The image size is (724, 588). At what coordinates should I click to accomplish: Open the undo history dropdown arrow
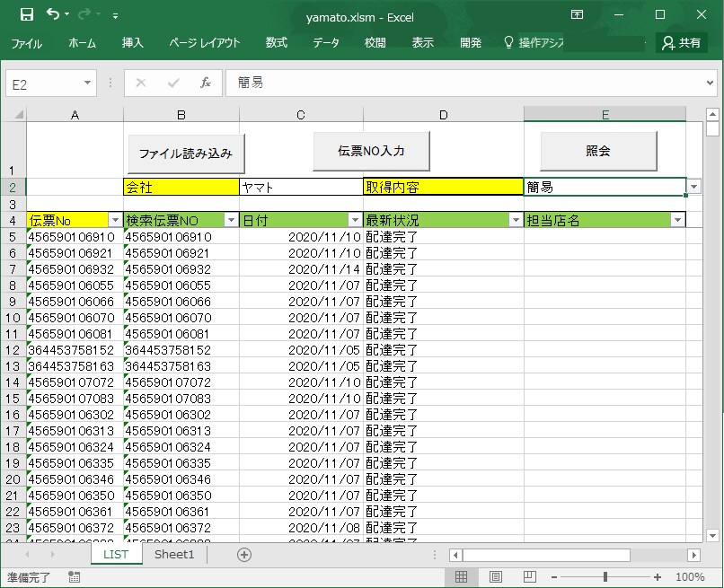(67, 14)
